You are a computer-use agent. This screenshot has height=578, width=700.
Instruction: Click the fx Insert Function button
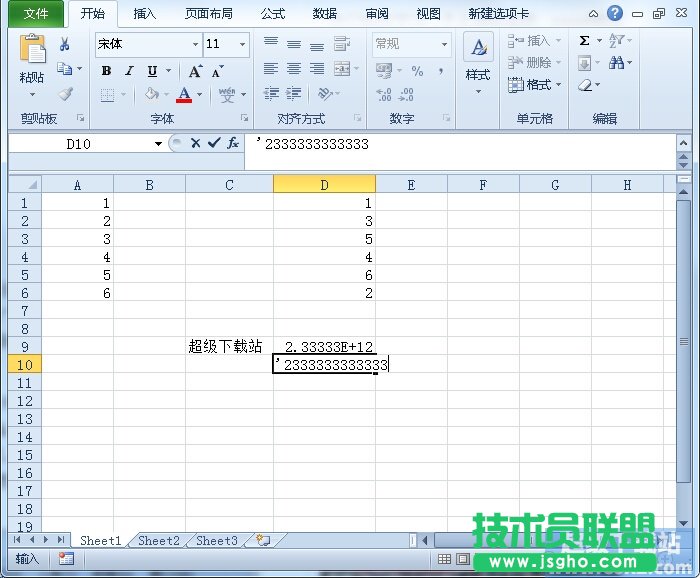(x=233, y=143)
